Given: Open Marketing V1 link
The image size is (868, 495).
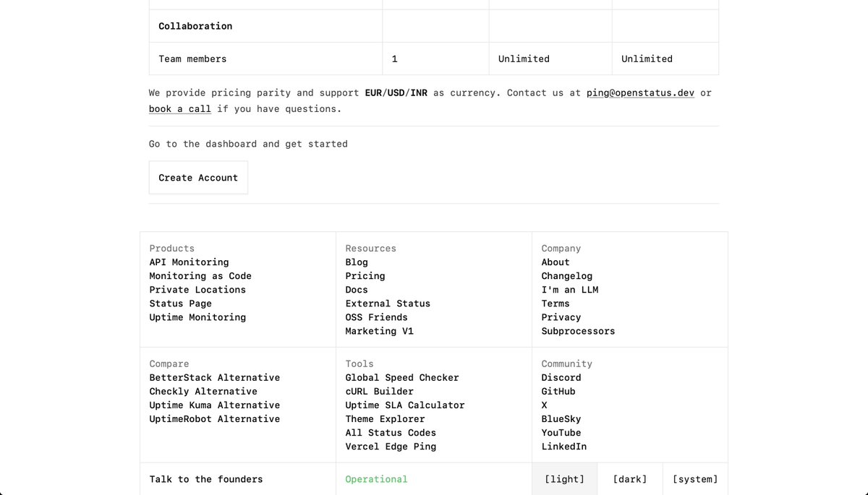Looking at the screenshot, I should [x=379, y=331].
